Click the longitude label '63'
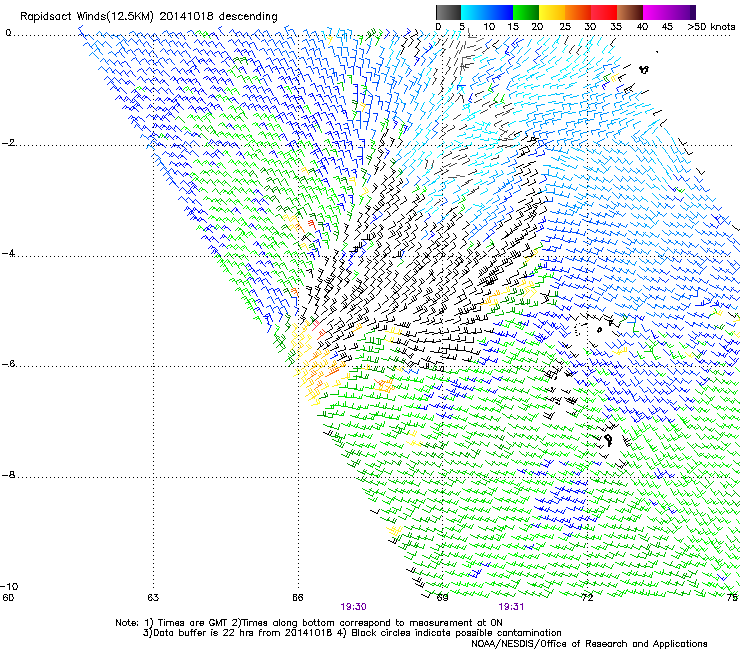This screenshot has width=740, height=650. click(x=153, y=597)
